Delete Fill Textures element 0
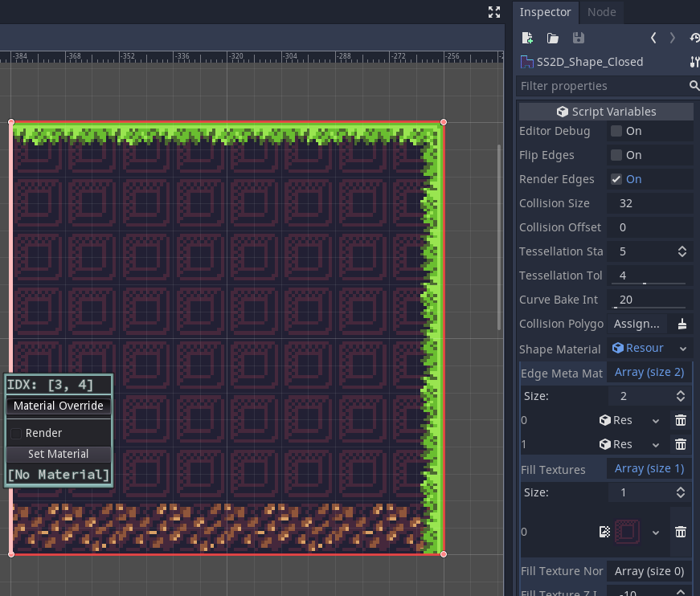The image size is (700, 596). (x=680, y=532)
